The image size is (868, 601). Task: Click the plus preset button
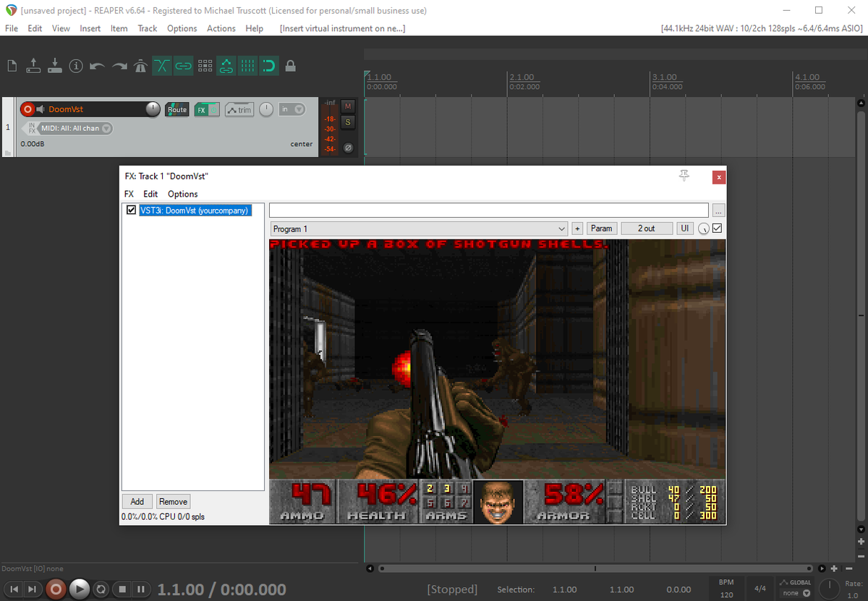pos(577,229)
